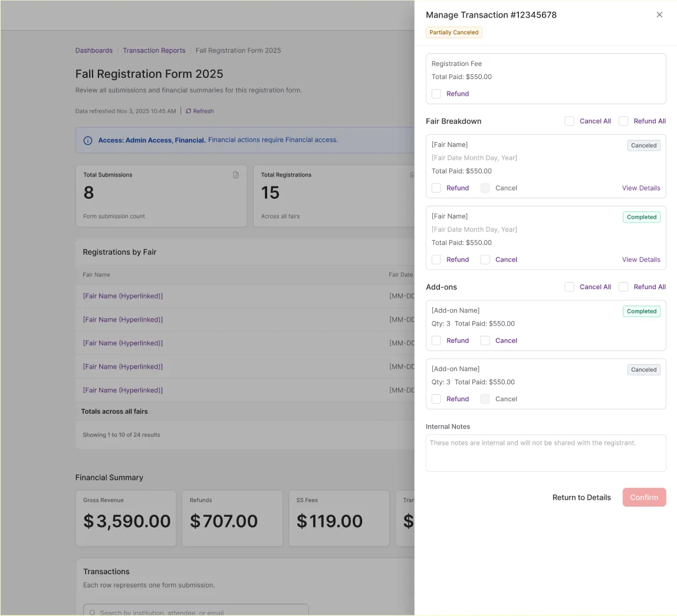Click the Canceled badge on the fair card
Image resolution: width=677 pixels, height=616 pixels.
click(x=644, y=146)
